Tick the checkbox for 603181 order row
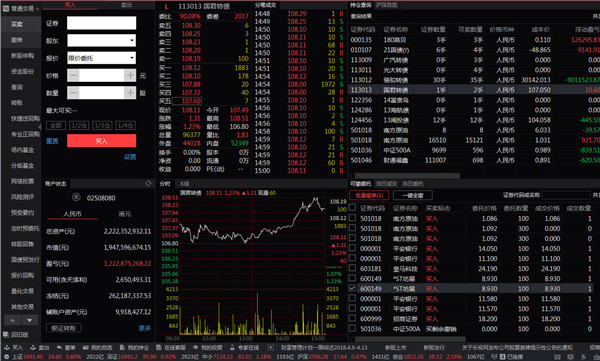Viewport: 600px width, 361px height. coord(352,268)
